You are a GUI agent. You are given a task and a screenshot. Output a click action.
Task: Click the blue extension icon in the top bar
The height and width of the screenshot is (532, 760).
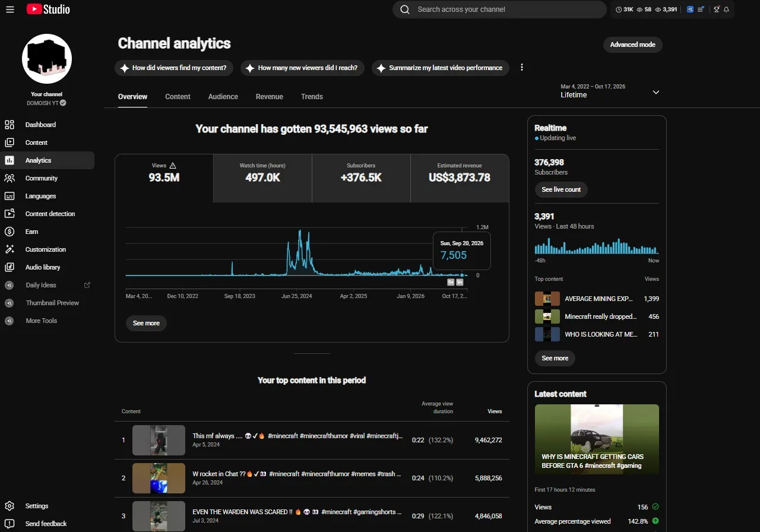point(691,9)
